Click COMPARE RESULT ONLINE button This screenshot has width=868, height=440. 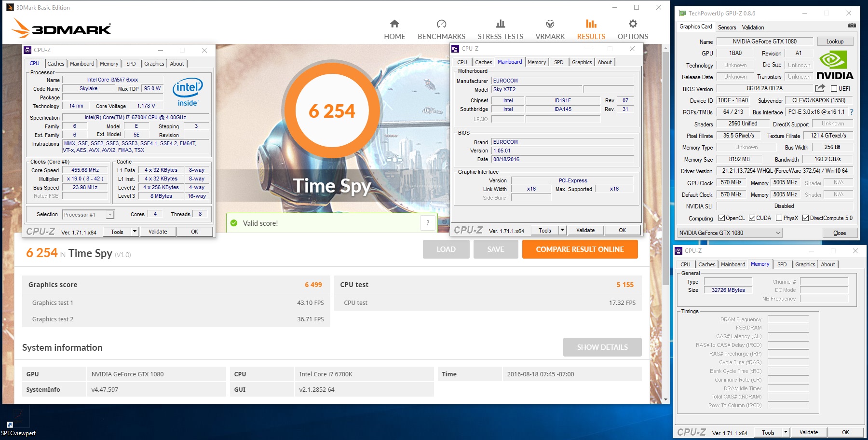580,249
